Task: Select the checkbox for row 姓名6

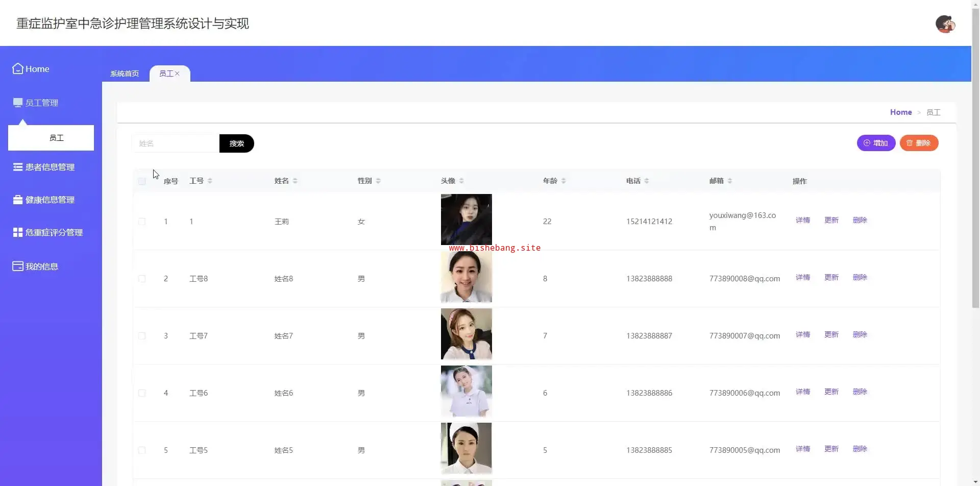Action: tap(142, 393)
